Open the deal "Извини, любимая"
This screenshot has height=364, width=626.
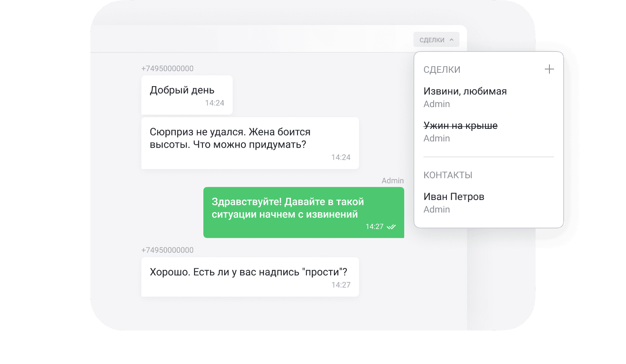465,92
